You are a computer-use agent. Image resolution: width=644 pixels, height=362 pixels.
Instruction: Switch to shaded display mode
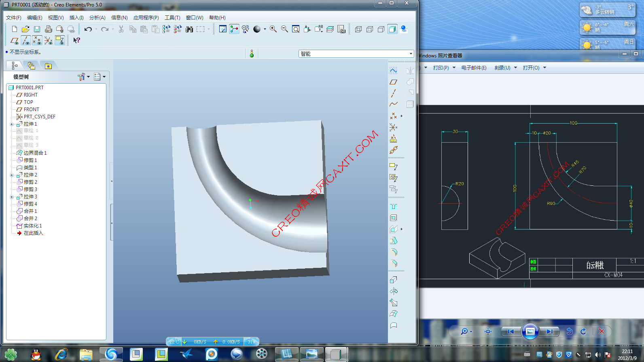(392, 29)
